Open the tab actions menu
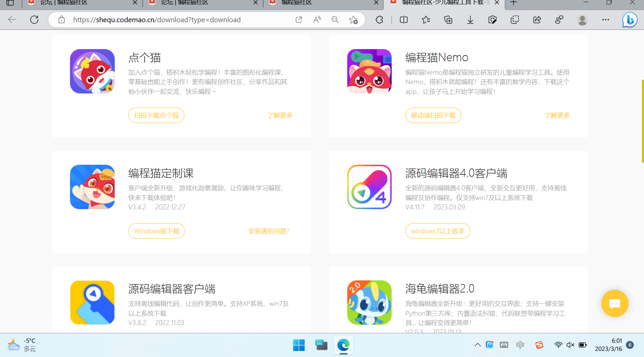The width and height of the screenshot is (644, 357). coord(10,3)
